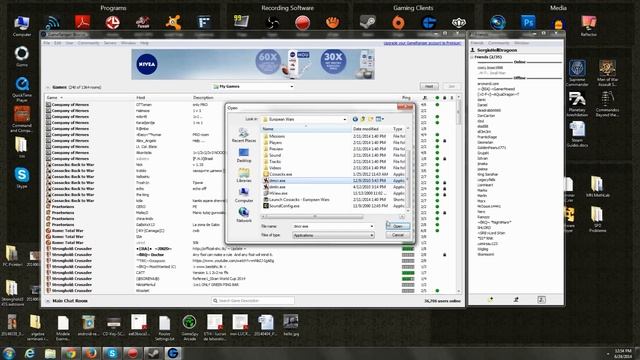Sort files by Date modified column

coord(371,129)
